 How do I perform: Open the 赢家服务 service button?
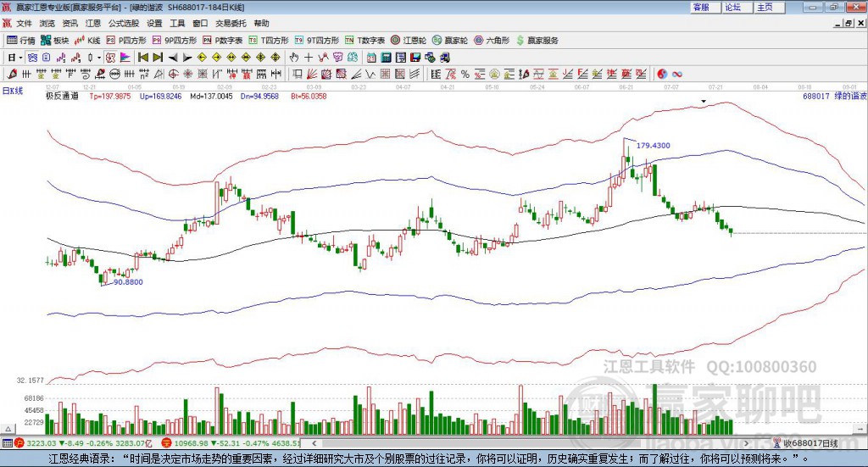[x=537, y=41]
